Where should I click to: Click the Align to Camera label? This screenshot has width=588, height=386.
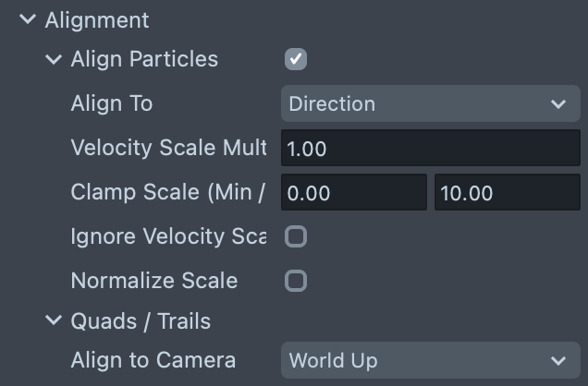point(153,360)
